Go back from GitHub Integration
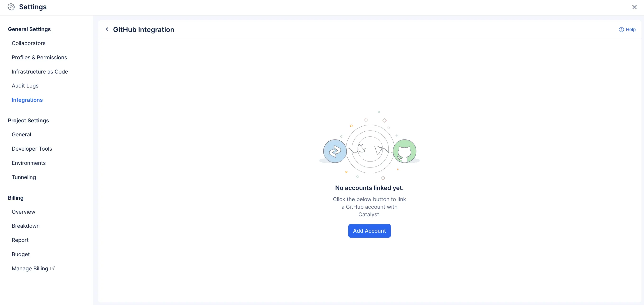Image resolution: width=644 pixels, height=305 pixels. pyautogui.click(x=107, y=29)
